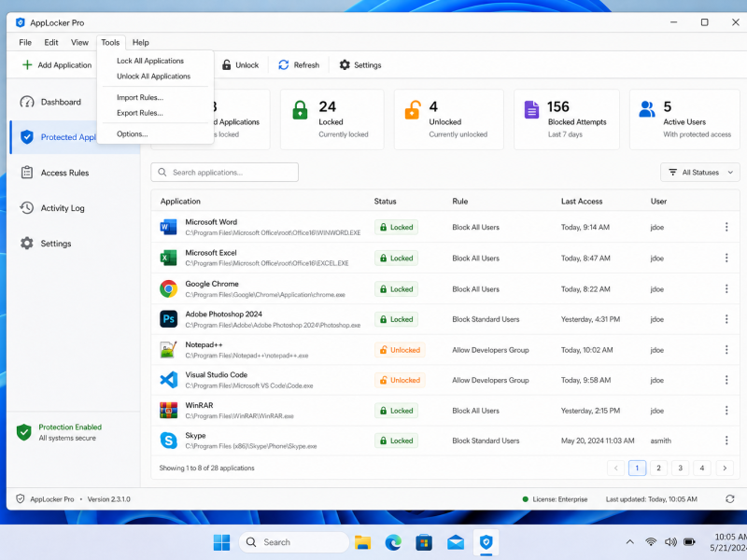Open Windows Start menu
The width and height of the screenshot is (747, 560).
221,542
